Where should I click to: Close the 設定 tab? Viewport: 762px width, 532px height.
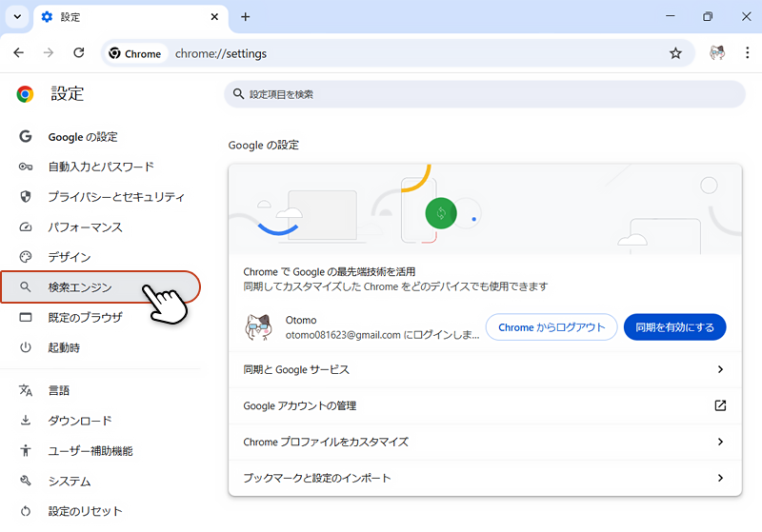click(x=214, y=17)
